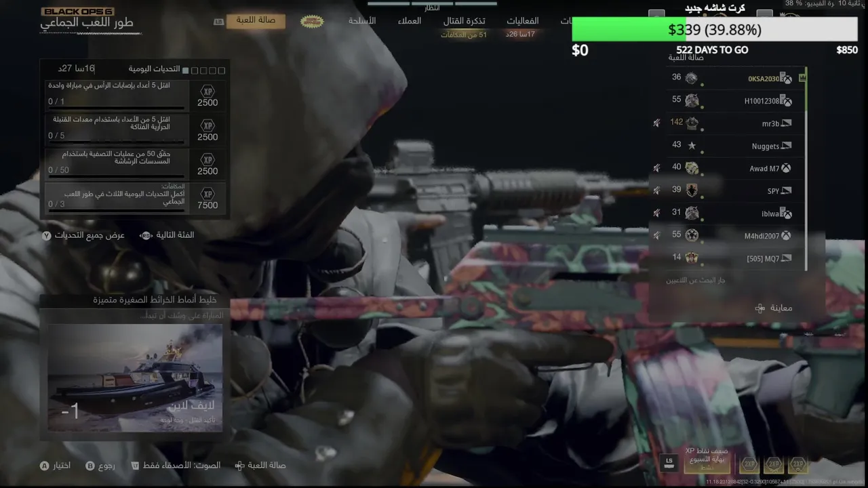Click the prestige emblem of mr3b (142)
Image resolution: width=868 pixels, height=488 pixels.
point(692,123)
